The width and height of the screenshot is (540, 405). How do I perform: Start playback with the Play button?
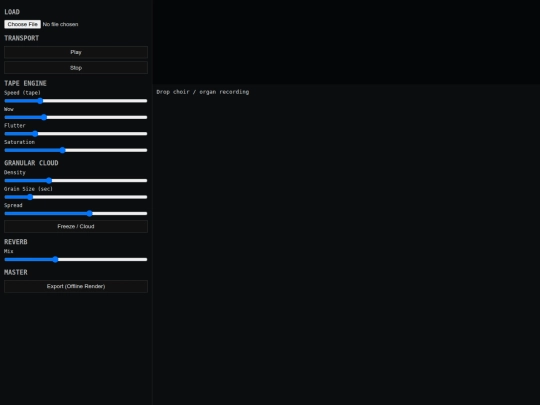(76, 52)
